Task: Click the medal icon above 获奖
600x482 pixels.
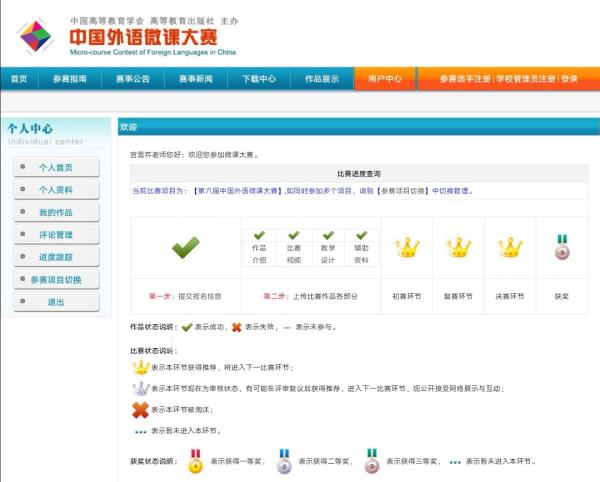Action: pyautogui.click(x=562, y=247)
